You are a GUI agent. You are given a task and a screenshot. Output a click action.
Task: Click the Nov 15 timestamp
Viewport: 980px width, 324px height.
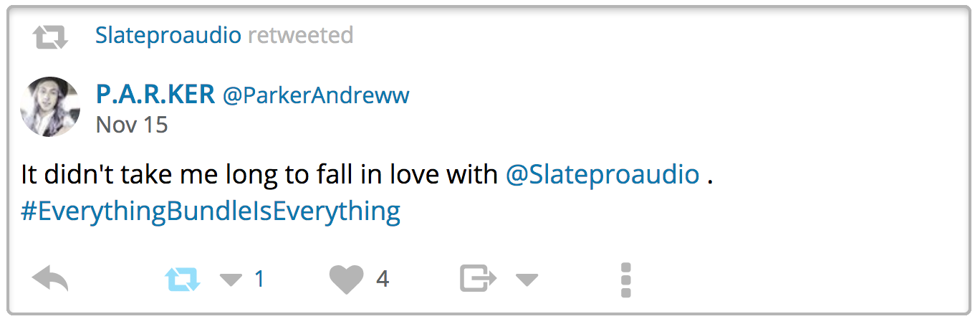(132, 125)
